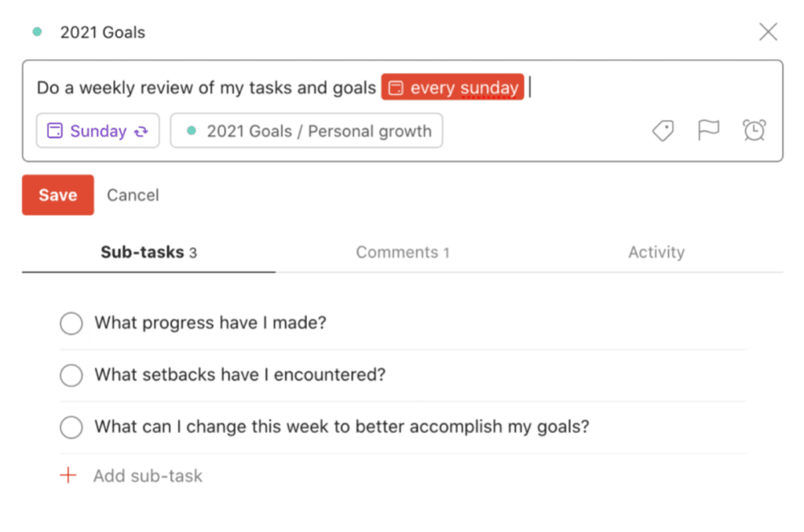Open the Activity tab

click(x=656, y=253)
